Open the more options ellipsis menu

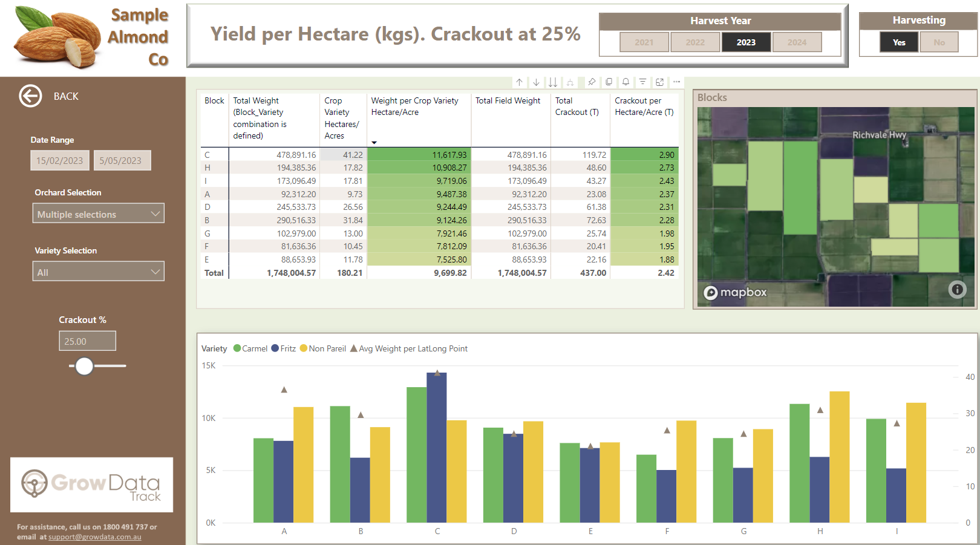pyautogui.click(x=676, y=82)
